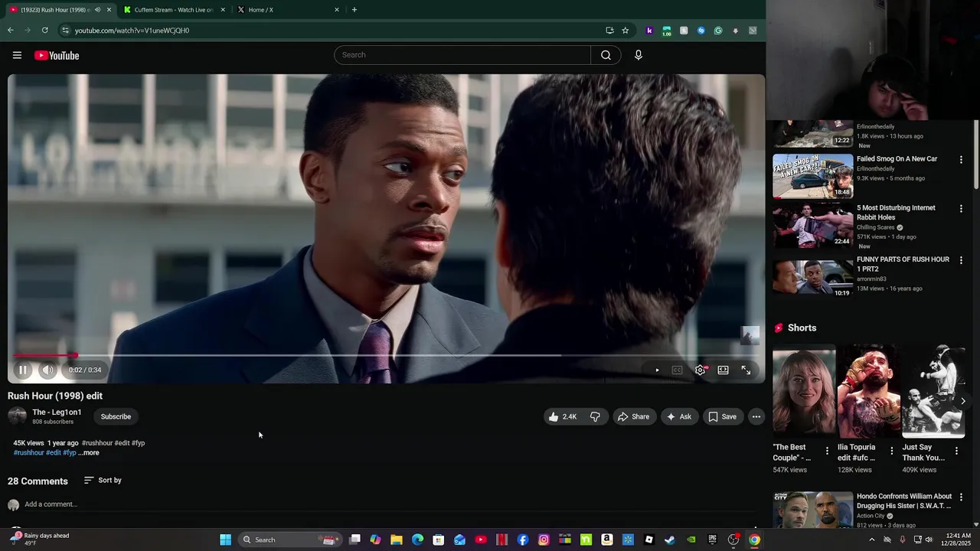Open Sort by comments dropdown
The height and width of the screenshot is (551, 980).
click(x=103, y=481)
